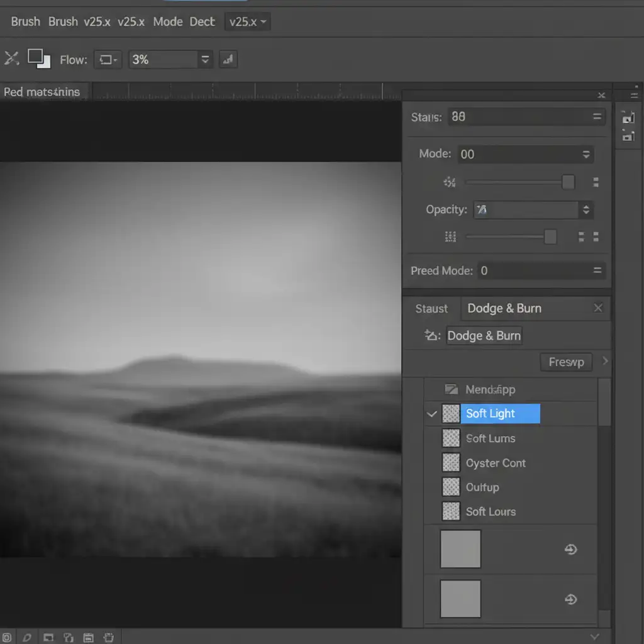
Task: Toggle the checkmark next to Soft Light
Action: 431,414
